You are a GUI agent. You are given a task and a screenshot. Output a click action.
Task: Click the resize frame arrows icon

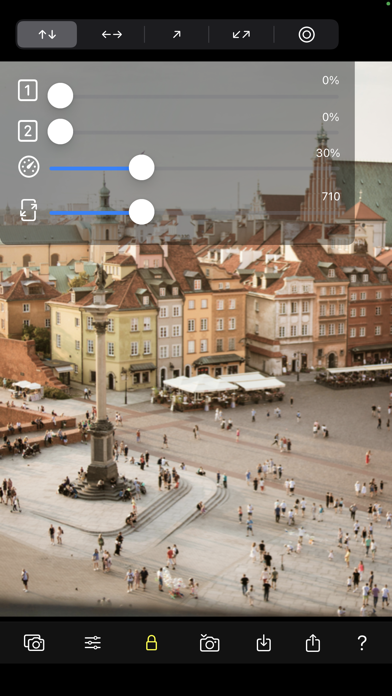click(29, 210)
